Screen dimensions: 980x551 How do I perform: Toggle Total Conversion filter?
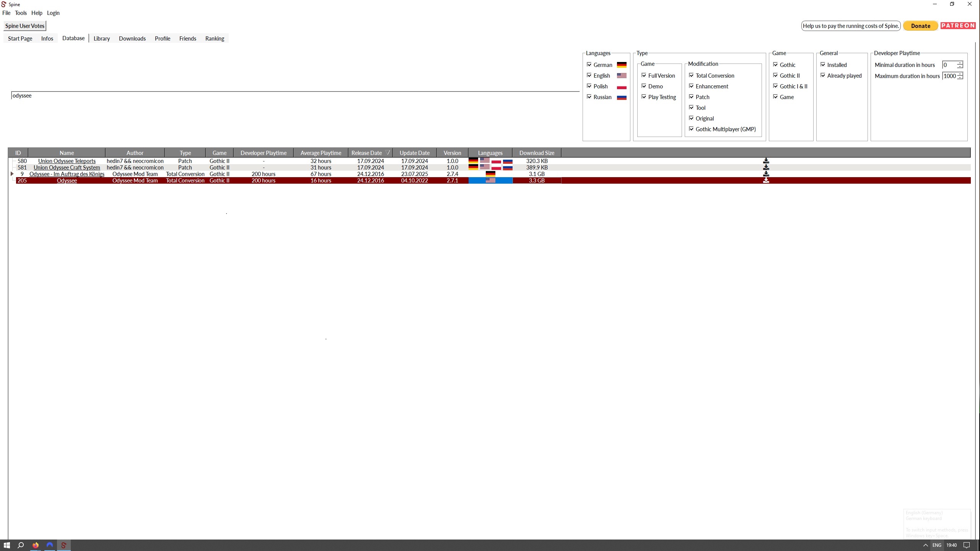691,75
